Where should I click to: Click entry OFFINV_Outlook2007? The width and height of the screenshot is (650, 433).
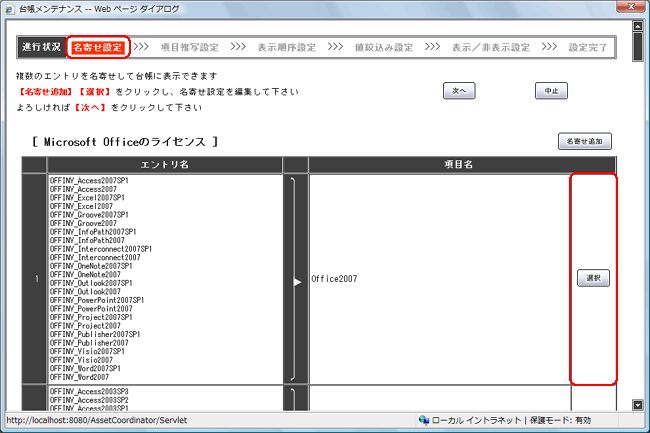(85, 292)
